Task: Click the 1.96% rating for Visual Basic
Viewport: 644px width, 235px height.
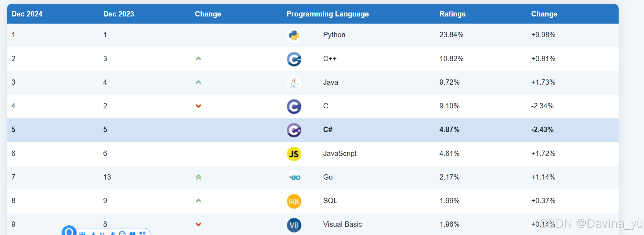Action: [449, 224]
